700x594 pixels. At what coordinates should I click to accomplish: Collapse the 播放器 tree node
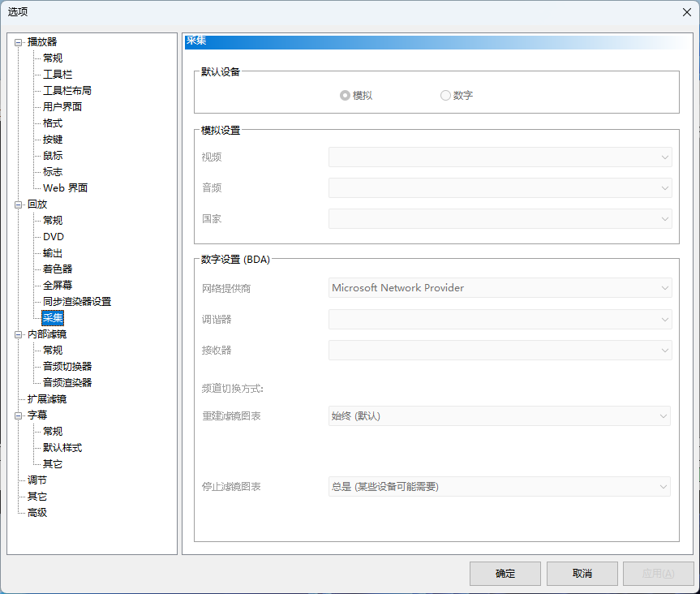coord(19,43)
